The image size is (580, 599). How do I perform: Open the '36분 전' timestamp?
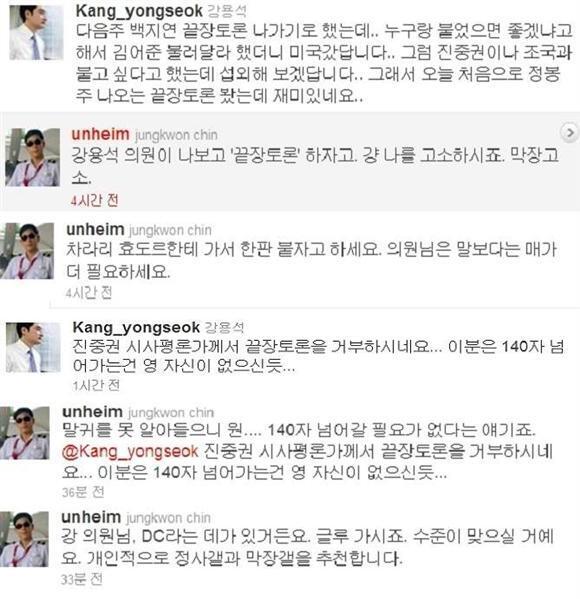(x=83, y=492)
